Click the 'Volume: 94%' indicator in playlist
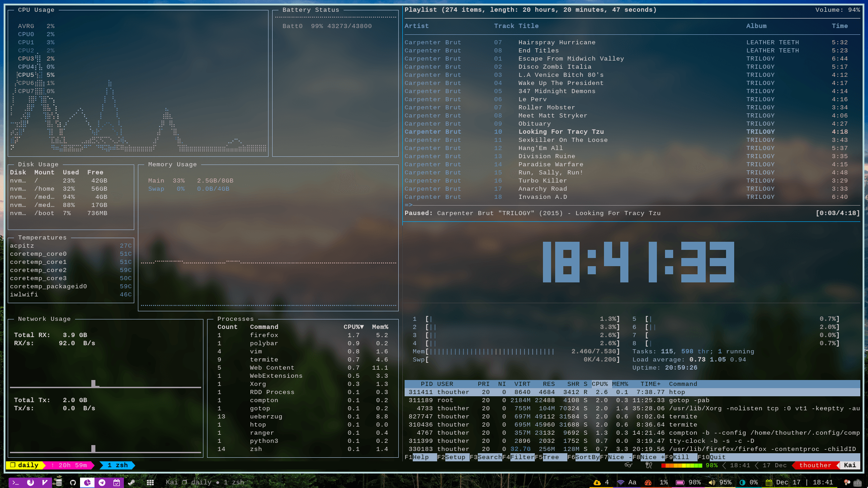The height and width of the screenshot is (488, 868). pyautogui.click(x=837, y=10)
